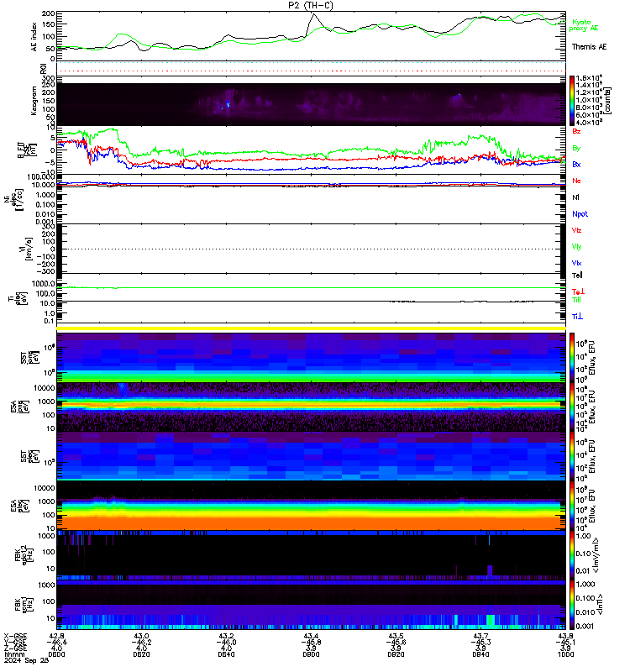This screenshot has height=672, width=630.
Task: Click the [counts] color bar unit label
Action: tap(608, 101)
